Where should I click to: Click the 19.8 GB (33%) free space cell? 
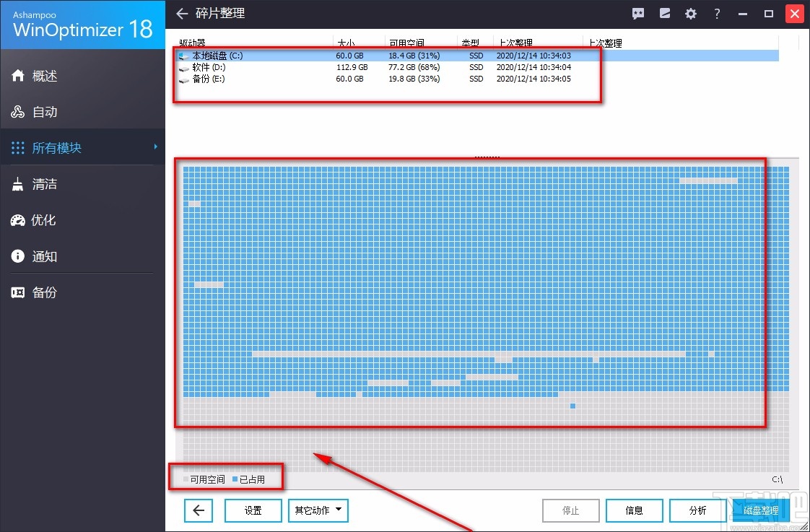pyautogui.click(x=414, y=79)
